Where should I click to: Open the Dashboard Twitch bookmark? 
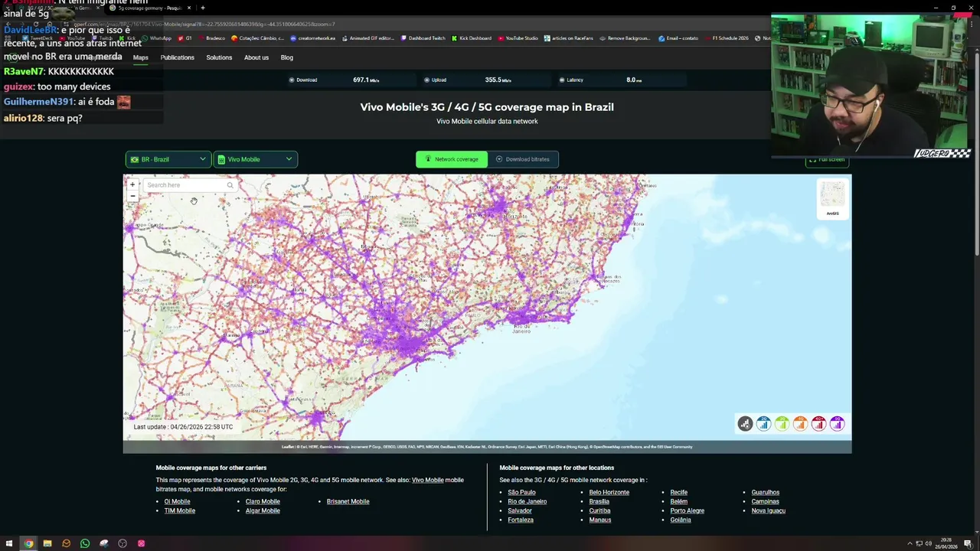[423, 38]
